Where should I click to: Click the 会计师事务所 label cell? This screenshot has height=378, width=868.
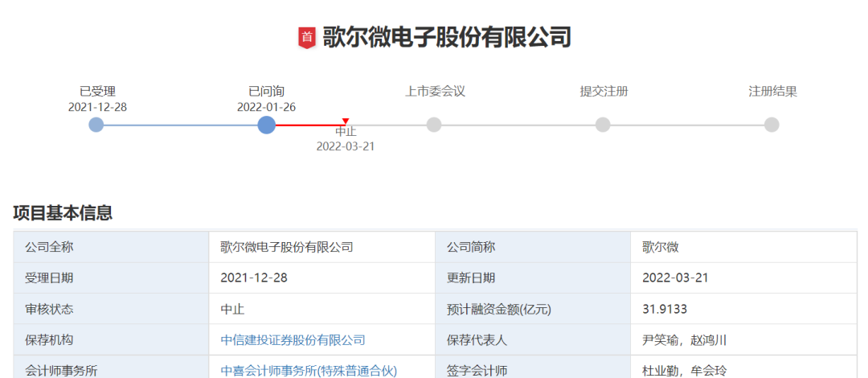[111, 367]
